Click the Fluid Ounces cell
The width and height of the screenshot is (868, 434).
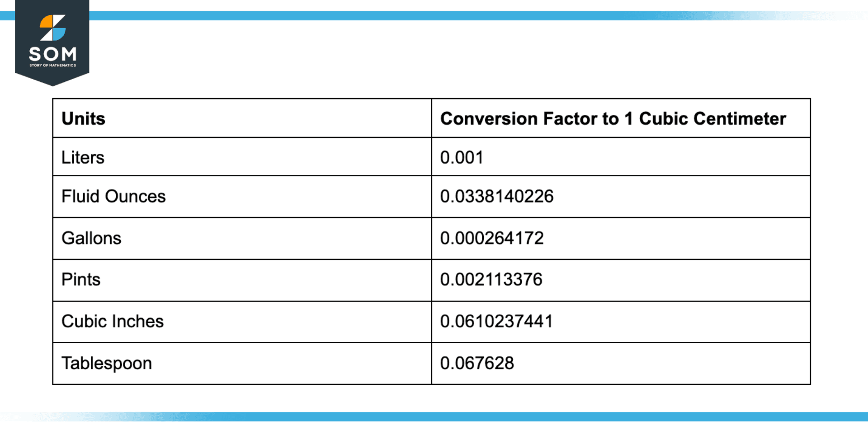coord(113,196)
